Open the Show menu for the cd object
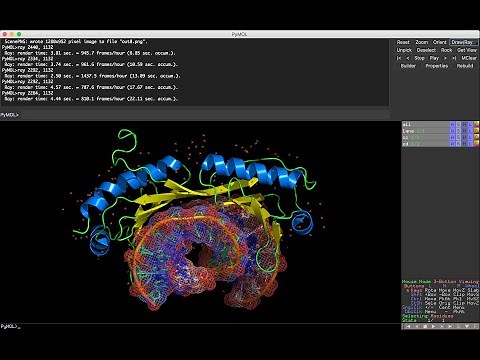The width and height of the screenshot is (480, 360). (x=458, y=144)
